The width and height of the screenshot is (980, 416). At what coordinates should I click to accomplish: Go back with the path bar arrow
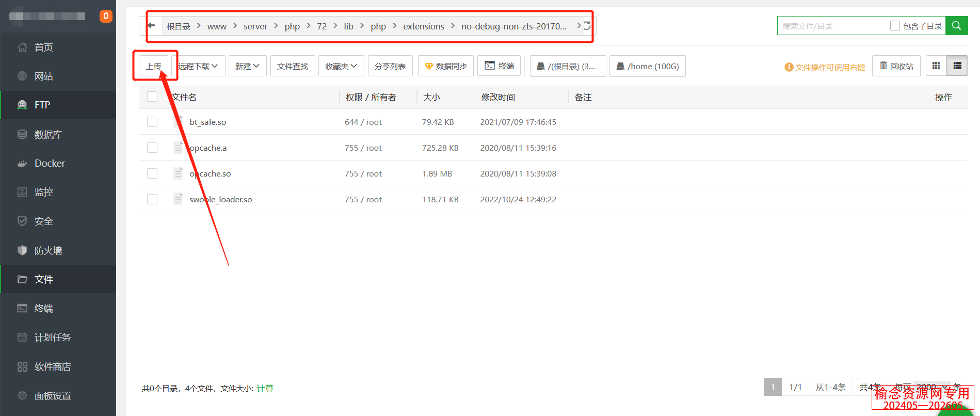[151, 25]
